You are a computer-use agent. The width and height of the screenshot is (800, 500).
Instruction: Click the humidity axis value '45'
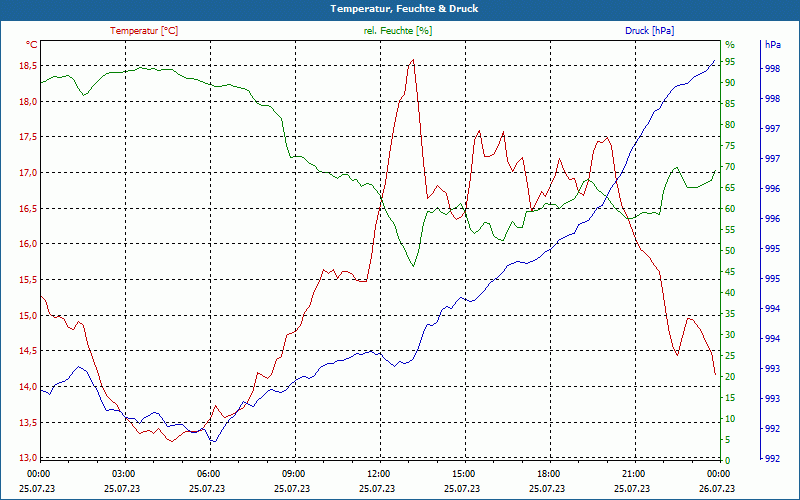point(730,272)
